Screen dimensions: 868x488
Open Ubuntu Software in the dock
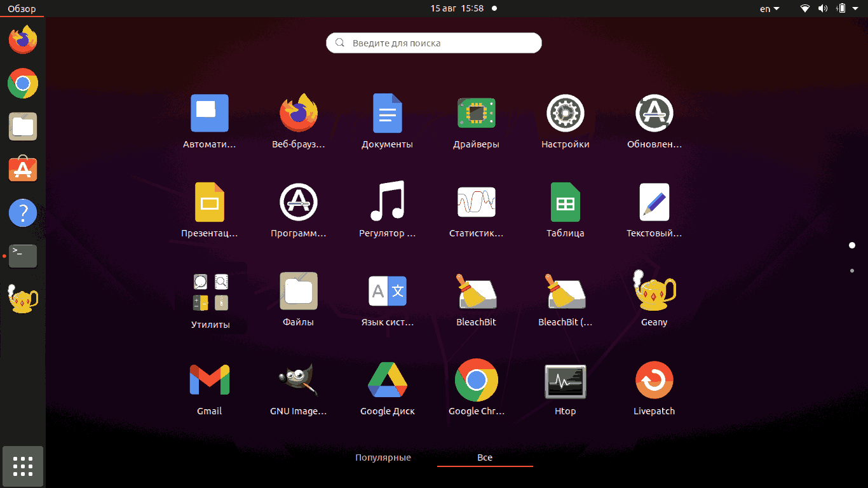23,169
